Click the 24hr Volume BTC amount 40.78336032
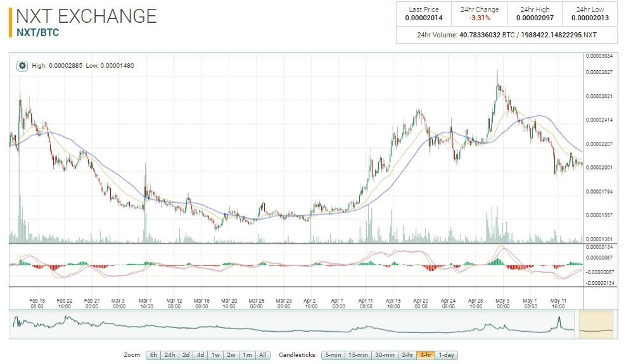The height and width of the screenshot is (364, 631). (x=480, y=35)
